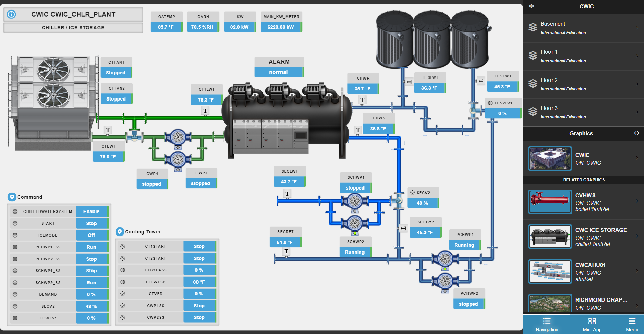644x334 pixels.
Task: Toggle CHILLEDWATERSYSTEM Enable value
Action: (92, 211)
